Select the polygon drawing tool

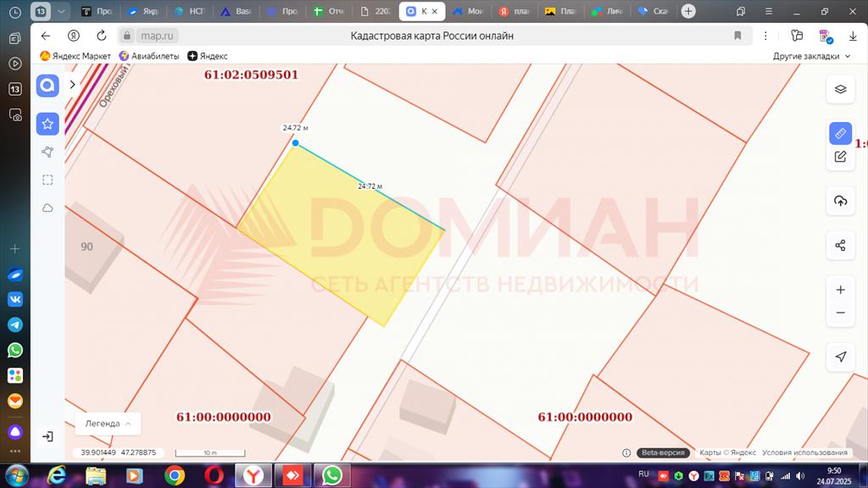coord(47,152)
